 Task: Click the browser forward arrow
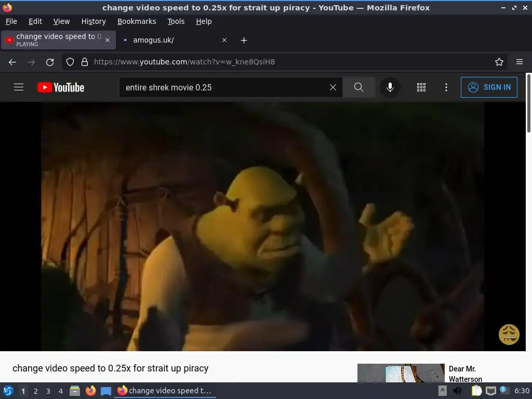point(31,62)
